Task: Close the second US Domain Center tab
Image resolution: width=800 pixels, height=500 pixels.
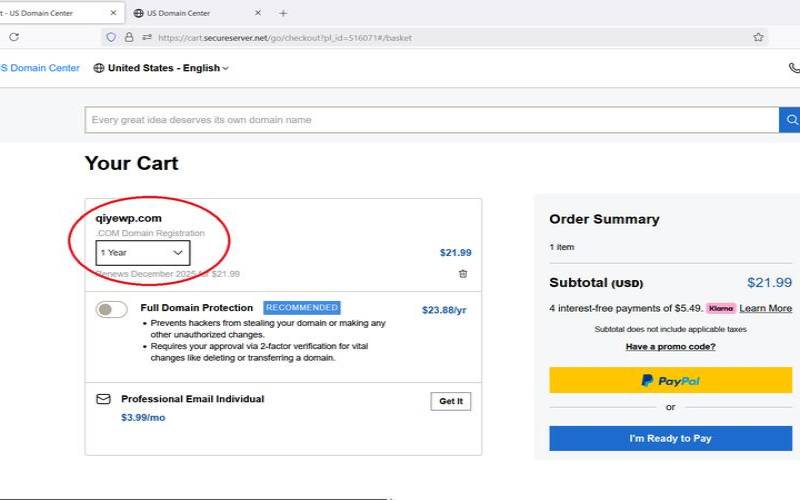Action: tap(258, 13)
